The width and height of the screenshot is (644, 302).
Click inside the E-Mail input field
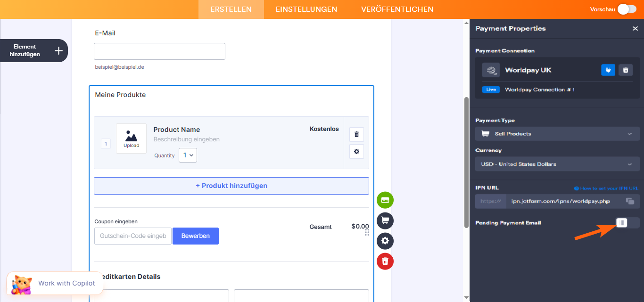159,51
